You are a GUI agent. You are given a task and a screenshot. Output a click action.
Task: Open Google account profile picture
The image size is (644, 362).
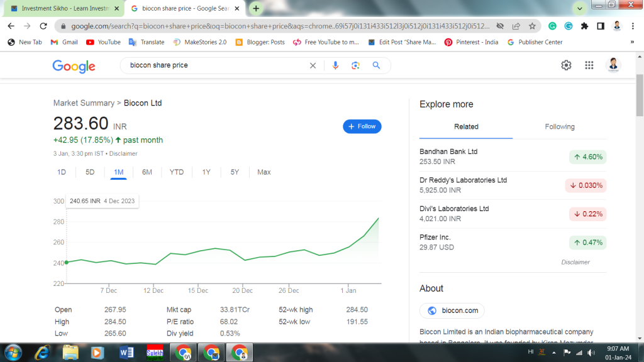pos(614,65)
